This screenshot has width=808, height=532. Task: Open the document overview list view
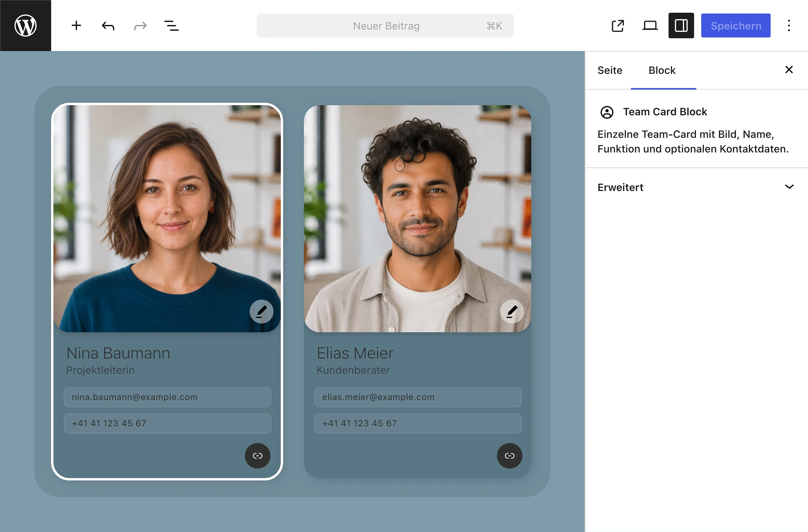(171, 26)
